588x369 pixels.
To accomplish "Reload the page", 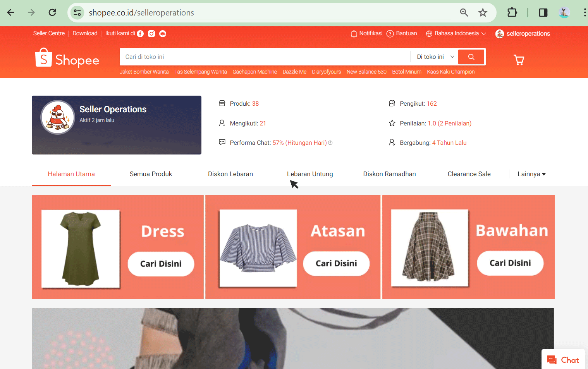I will pyautogui.click(x=52, y=12).
